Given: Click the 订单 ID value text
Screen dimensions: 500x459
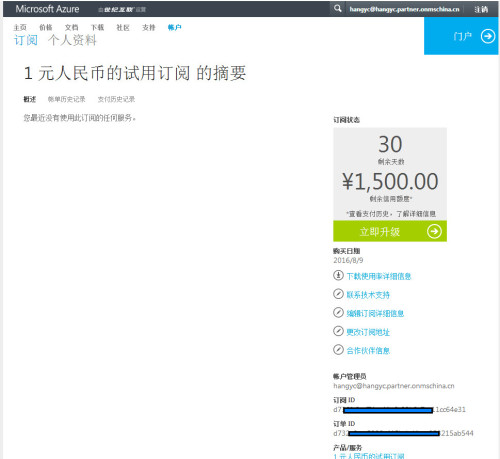Looking at the screenshot, I should click(403, 433).
